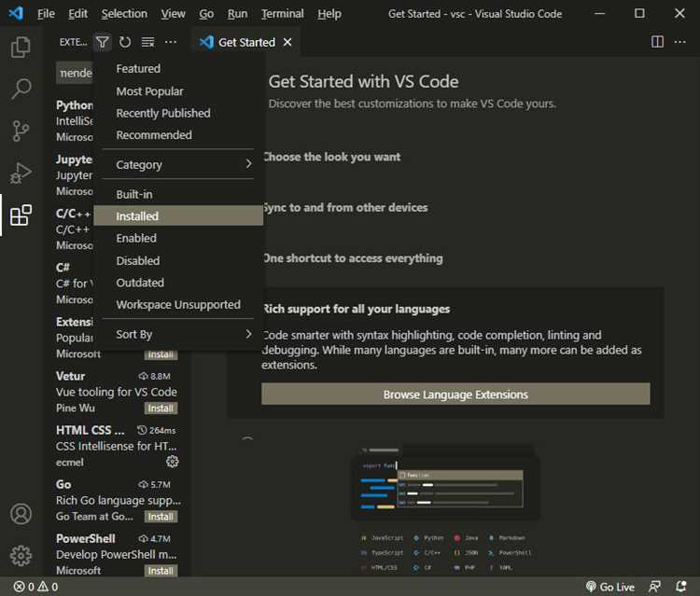Click the Manage gear in activity bar
Image resolution: width=700 pixels, height=596 pixels.
(21, 556)
